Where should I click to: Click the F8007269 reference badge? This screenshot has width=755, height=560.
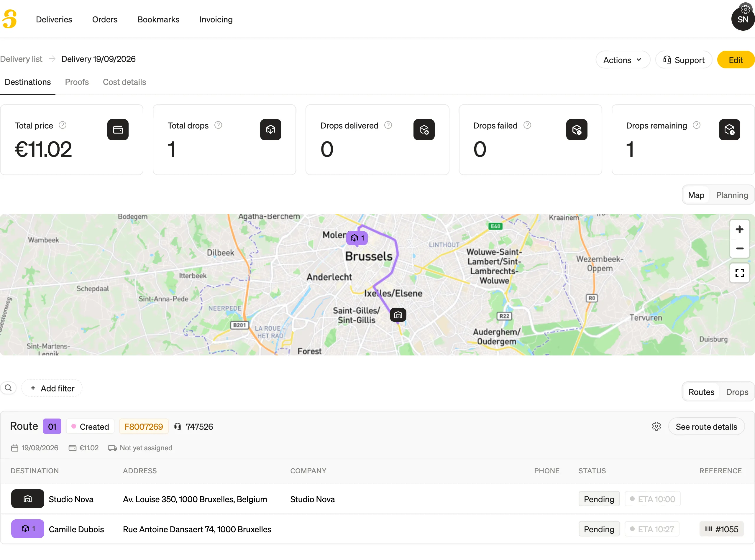[x=143, y=426]
